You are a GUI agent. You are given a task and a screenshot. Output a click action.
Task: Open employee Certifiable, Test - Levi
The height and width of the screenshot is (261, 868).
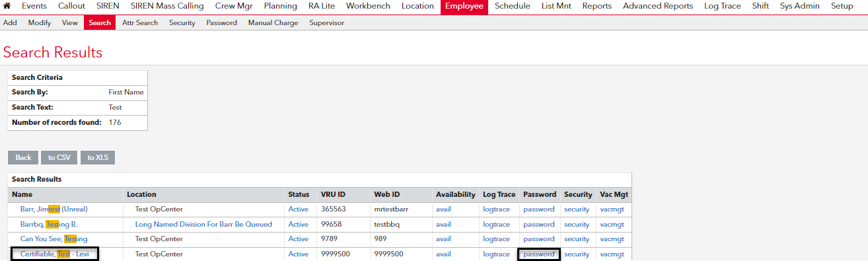[x=55, y=254]
